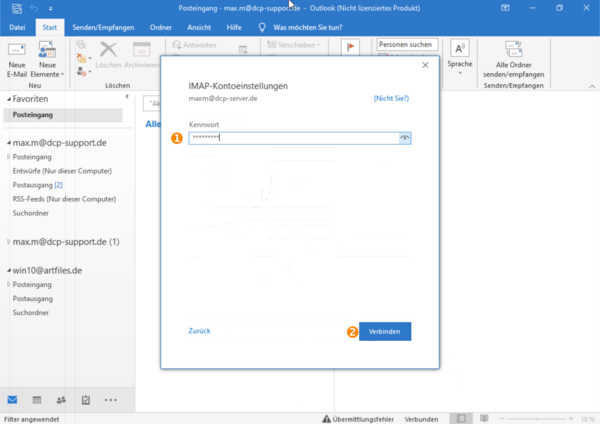Collapse the folder pane with arrow
The image size is (600, 424).
127,96
